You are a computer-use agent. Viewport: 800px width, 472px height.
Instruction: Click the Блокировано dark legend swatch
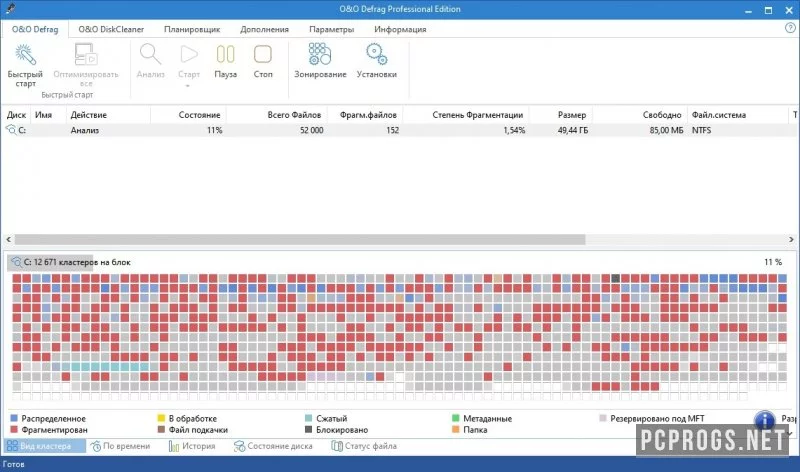click(x=308, y=430)
